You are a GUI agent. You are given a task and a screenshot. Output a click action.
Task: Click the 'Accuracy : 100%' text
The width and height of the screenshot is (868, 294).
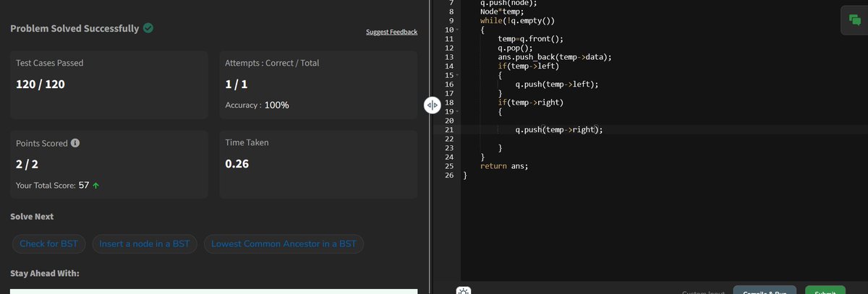click(x=258, y=105)
